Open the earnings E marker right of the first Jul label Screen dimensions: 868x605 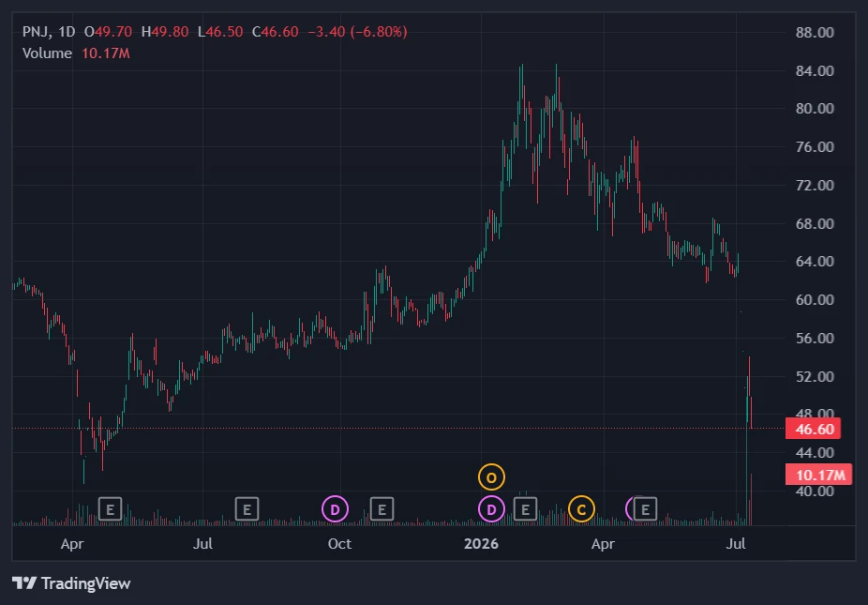click(247, 508)
